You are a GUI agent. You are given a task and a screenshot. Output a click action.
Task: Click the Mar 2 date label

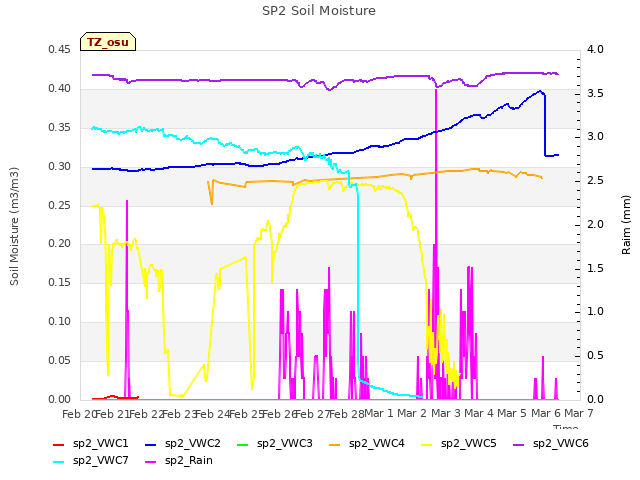pyautogui.click(x=412, y=413)
